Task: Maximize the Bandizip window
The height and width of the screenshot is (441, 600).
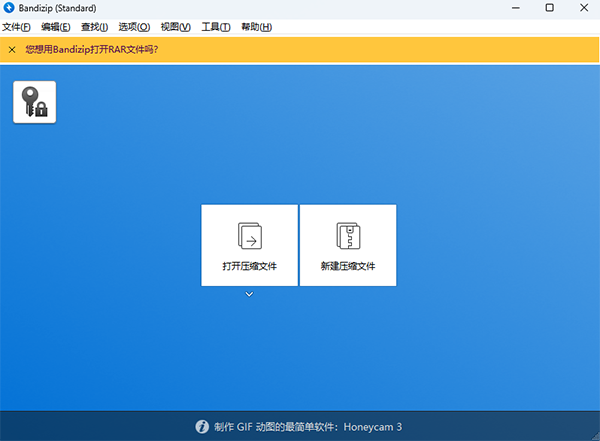Action: click(549, 8)
